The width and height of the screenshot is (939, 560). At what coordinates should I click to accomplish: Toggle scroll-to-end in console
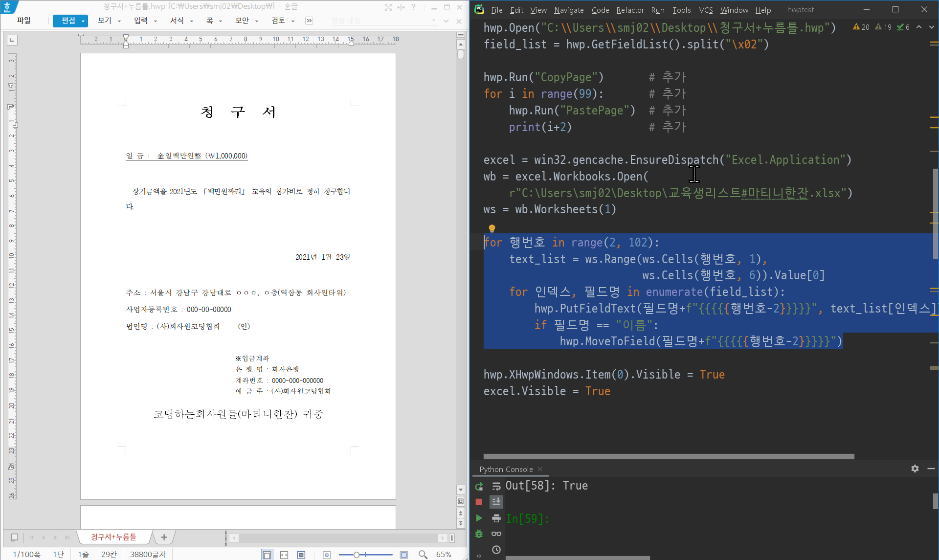tap(496, 502)
